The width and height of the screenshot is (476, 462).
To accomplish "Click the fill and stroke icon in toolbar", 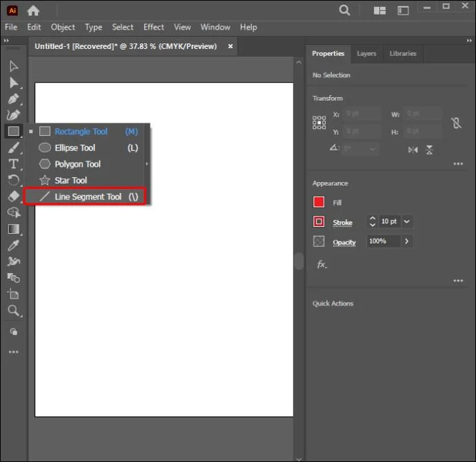I will coord(14,332).
